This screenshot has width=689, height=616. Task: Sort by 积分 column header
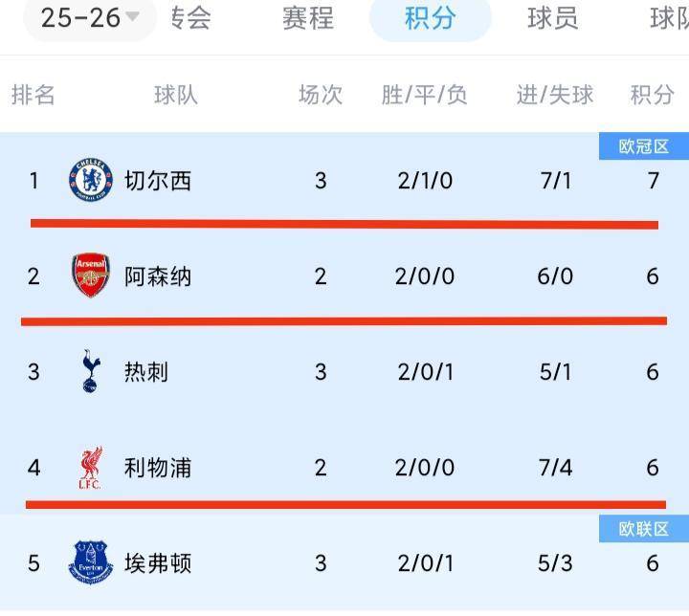653,95
